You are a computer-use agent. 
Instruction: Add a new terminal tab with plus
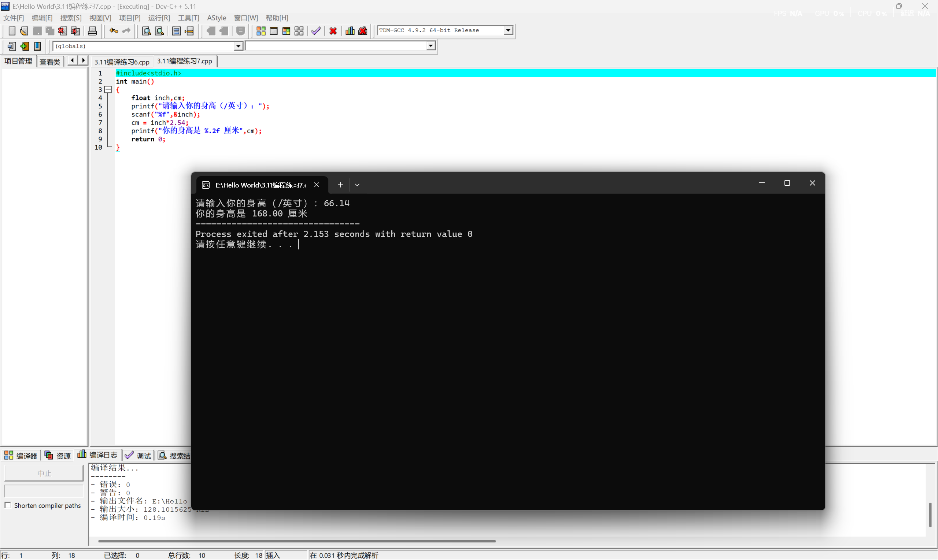[x=340, y=185]
